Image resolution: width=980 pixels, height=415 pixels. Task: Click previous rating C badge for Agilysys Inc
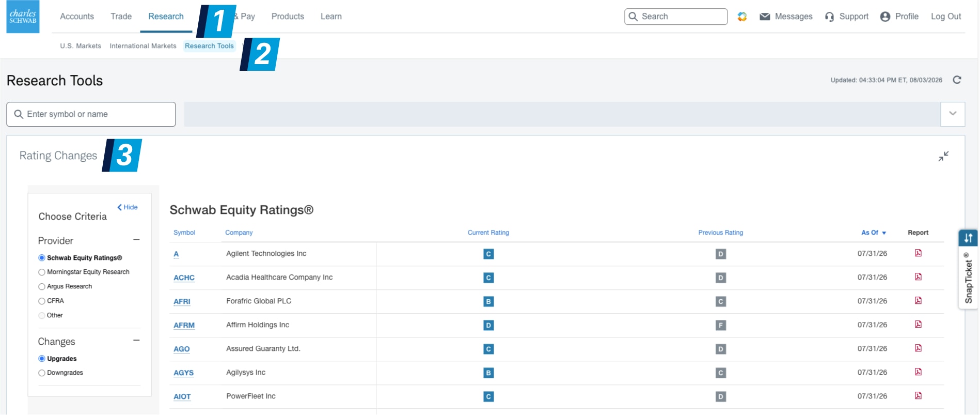click(x=721, y=373)
